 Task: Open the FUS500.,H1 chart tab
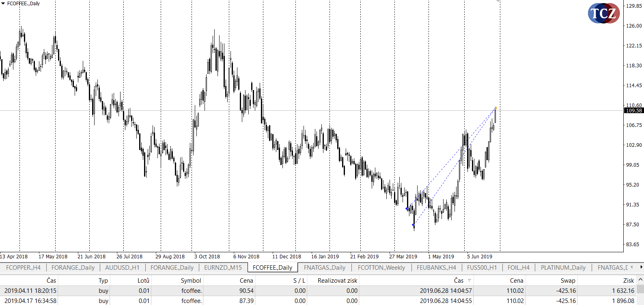click(x=482, y=268)
